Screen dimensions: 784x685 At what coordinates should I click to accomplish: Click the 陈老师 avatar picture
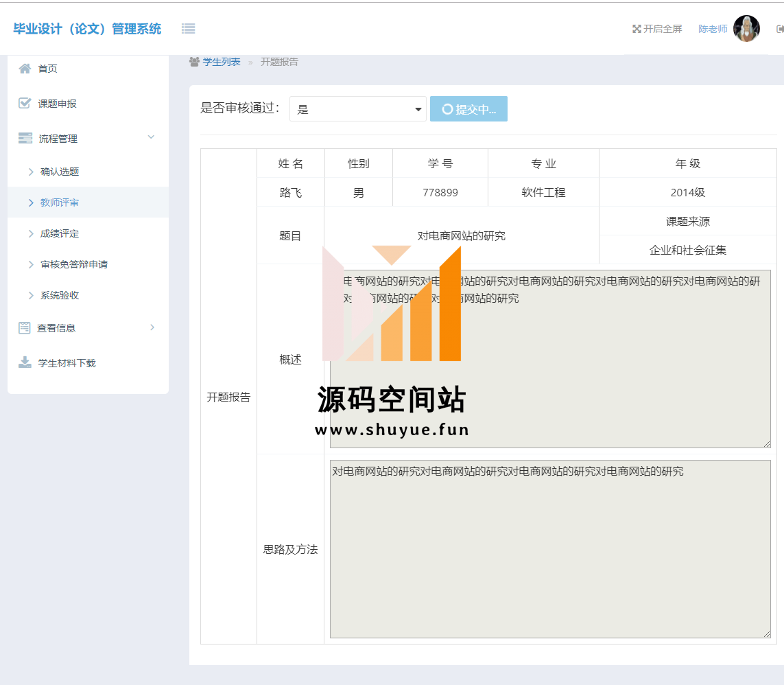(x=746, y=29)
